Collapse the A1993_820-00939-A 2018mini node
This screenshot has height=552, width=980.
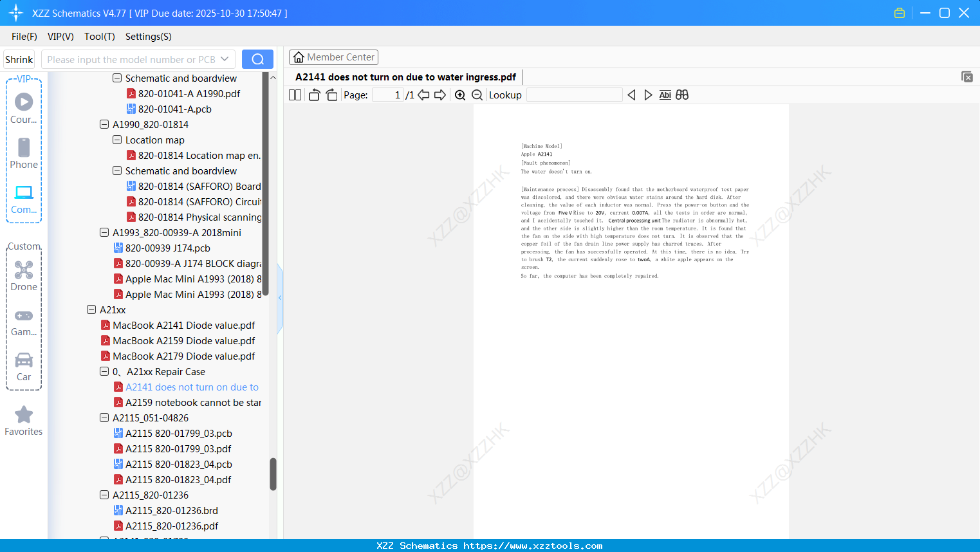pyautogui.click(x=104, y=232)
